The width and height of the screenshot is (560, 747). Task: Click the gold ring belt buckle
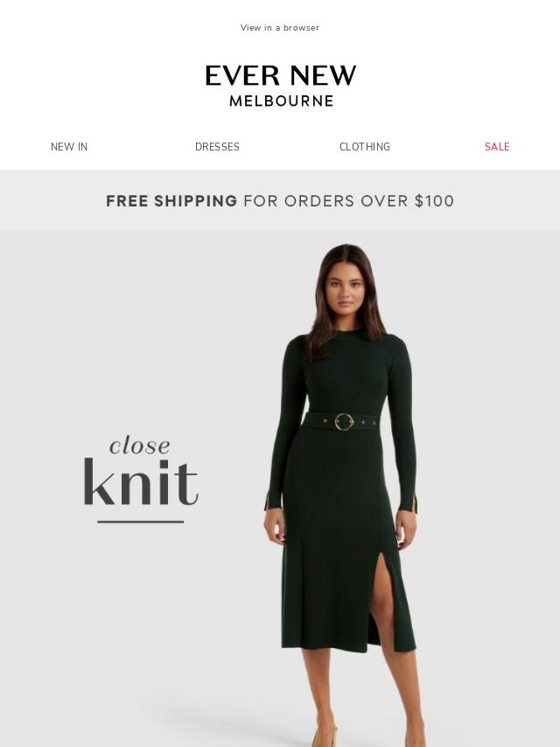click(x=344, y=422)
